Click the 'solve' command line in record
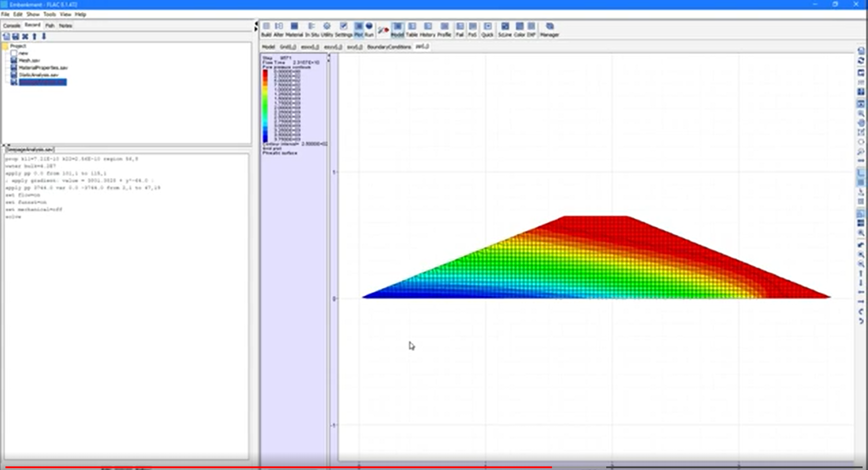Image resolution: width=868 pixels, height=470 pixels. (x=13, y=217)
